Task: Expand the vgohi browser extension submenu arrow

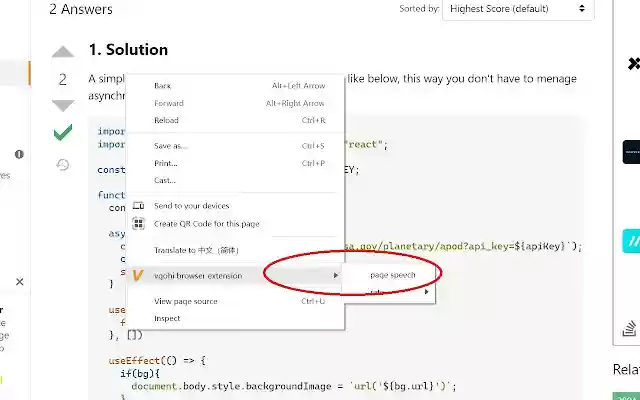Action: (x=336, y=276)
